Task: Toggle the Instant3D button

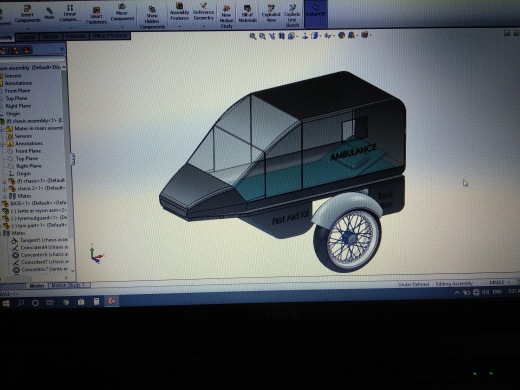Action: [316, 13]
